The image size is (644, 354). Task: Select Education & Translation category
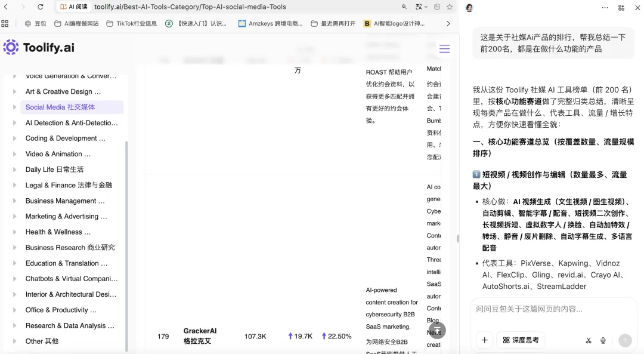pyautogui.click(x=66, y=263)
